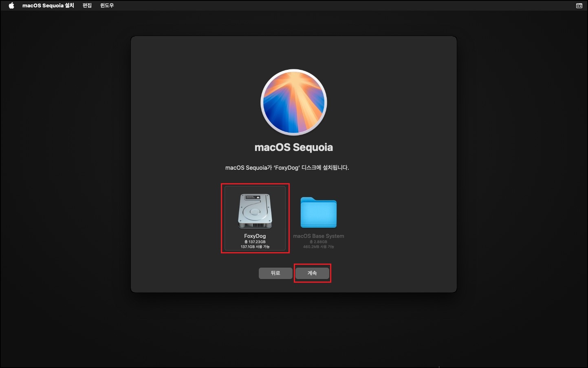Open the macOS Sequoia 설치 menu
The height and width of the screenshot is (368, 588).
48,5
